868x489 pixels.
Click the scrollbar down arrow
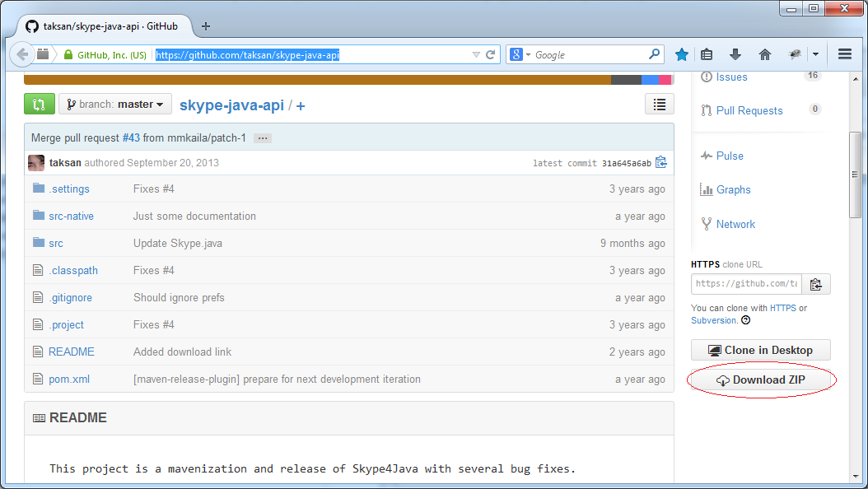coord(856,477)
